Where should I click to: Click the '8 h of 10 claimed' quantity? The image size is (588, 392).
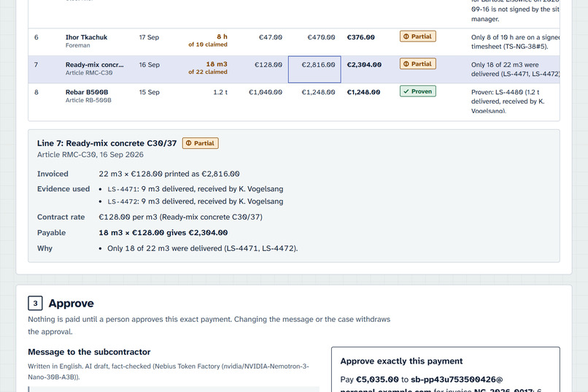pyautogui.click(x=208, y=40)
